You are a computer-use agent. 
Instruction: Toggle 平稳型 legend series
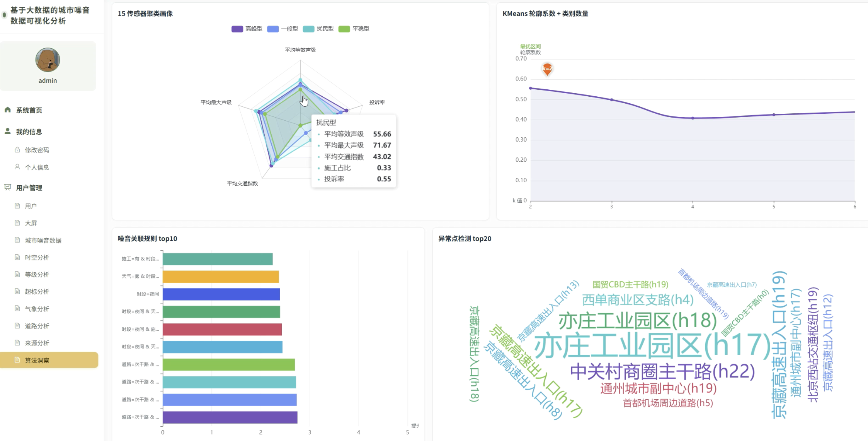point(354,29)
